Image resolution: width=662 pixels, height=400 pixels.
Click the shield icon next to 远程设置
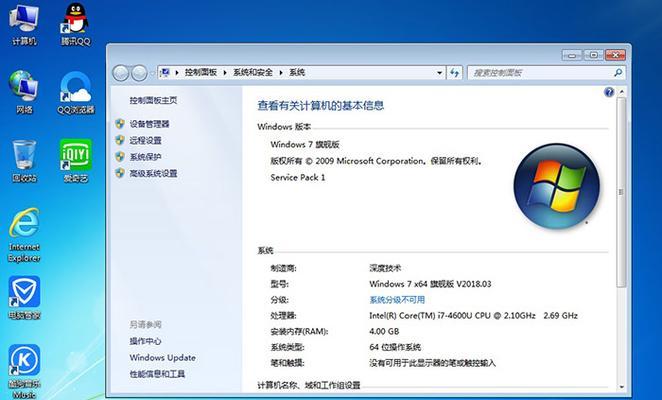point(120,140)
